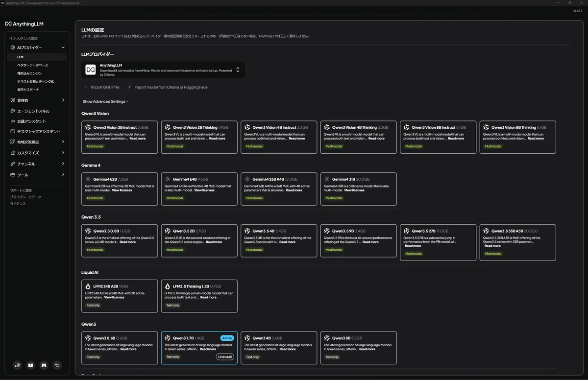Open the Discord icon in sidebar footer
Screen dimensions: 588x380
point(44,365)
